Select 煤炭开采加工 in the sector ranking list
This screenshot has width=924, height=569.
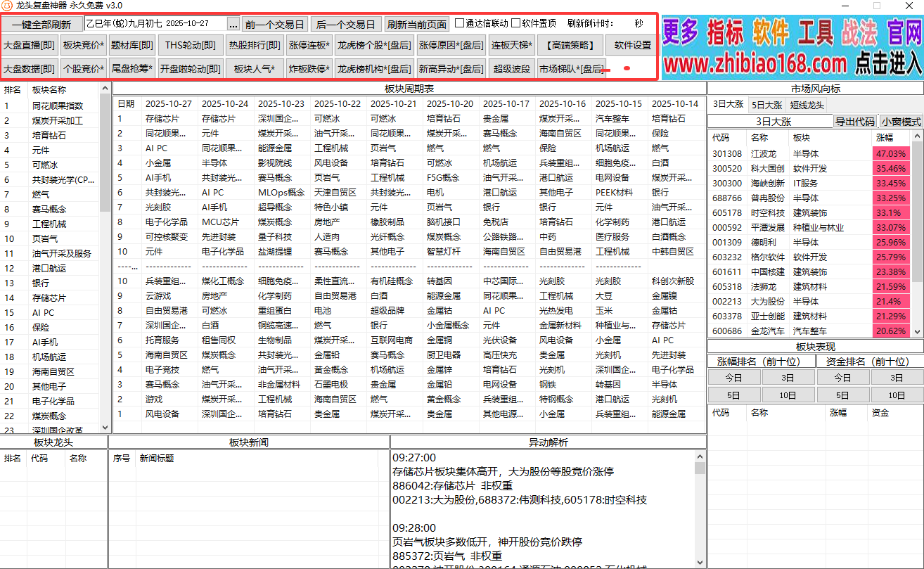57,120
